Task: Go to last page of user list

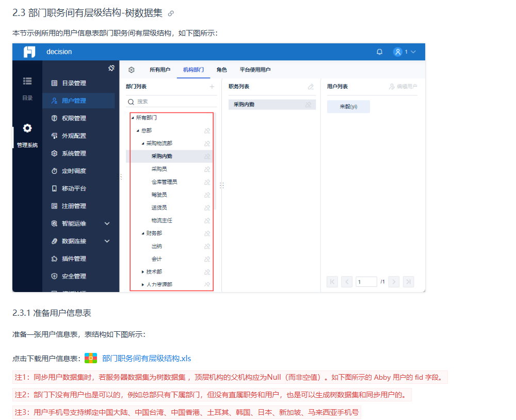Action: (408, 282)
